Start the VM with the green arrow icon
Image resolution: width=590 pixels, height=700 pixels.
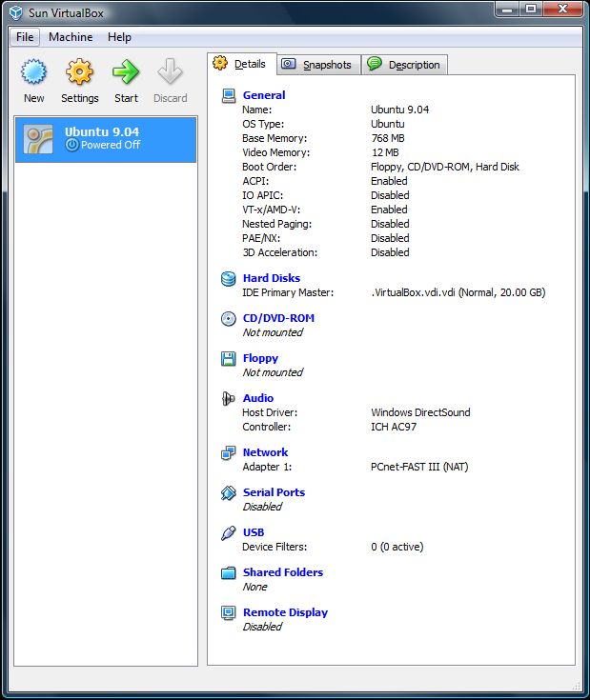point(126,71)
